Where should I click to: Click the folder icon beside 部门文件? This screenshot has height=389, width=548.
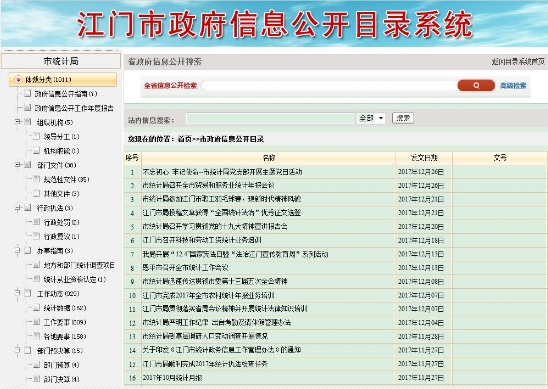coord(28,165)
